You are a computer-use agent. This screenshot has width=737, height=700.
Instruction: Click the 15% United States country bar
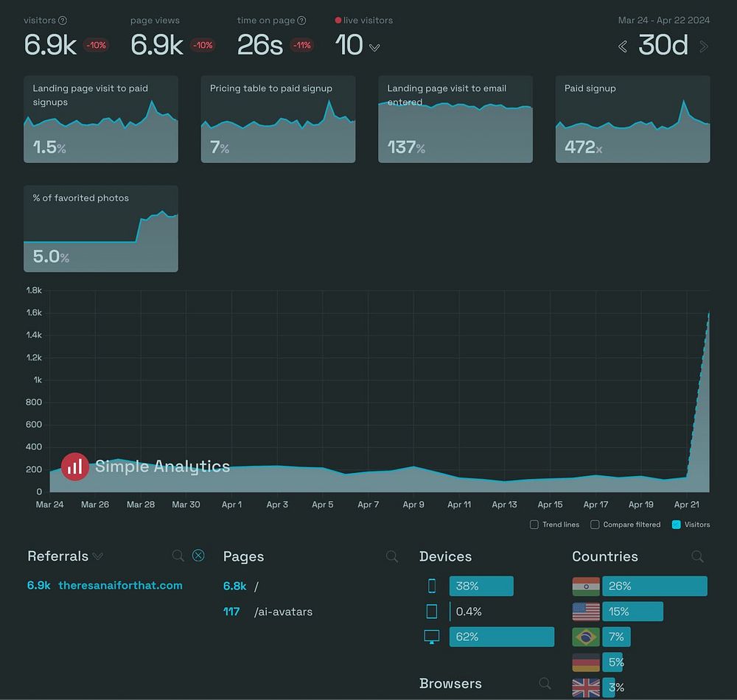pyautogui.click(x=632, y=611)
